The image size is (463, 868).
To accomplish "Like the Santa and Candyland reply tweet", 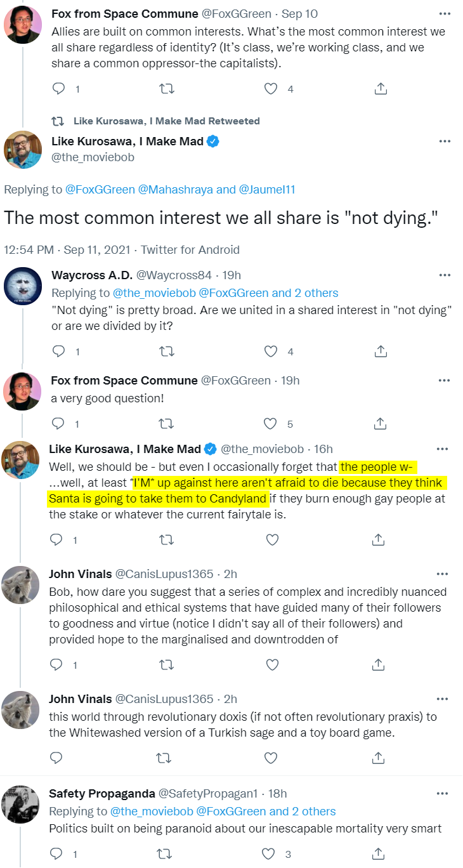I will pyautogui.click(x=272, y=539).
